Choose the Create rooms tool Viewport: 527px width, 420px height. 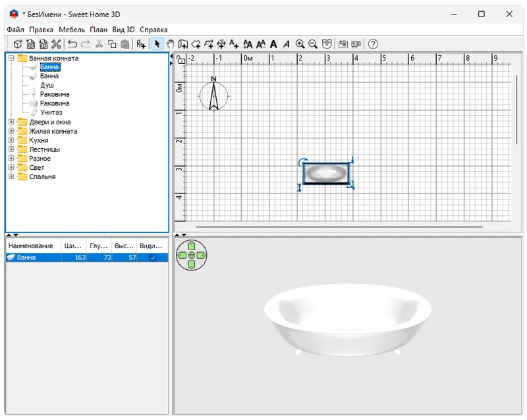point(196,44)
